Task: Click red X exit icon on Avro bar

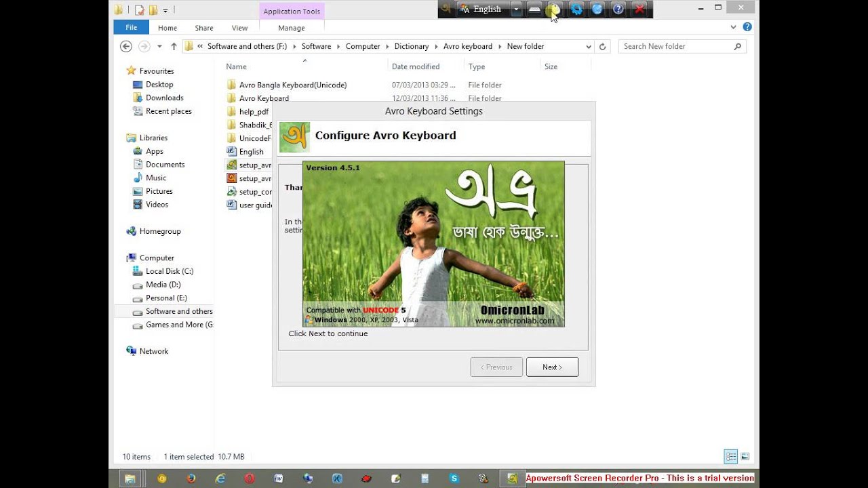Action: click(639, 9)
